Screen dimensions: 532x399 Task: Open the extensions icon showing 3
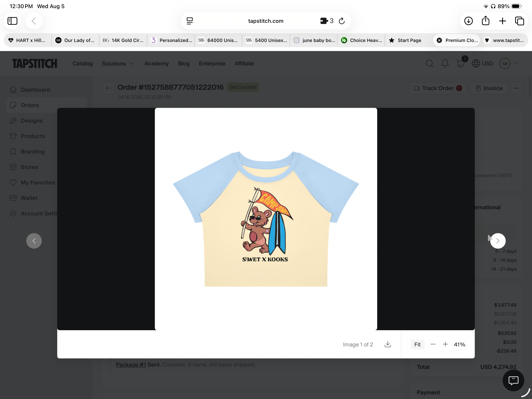(327, 21)
